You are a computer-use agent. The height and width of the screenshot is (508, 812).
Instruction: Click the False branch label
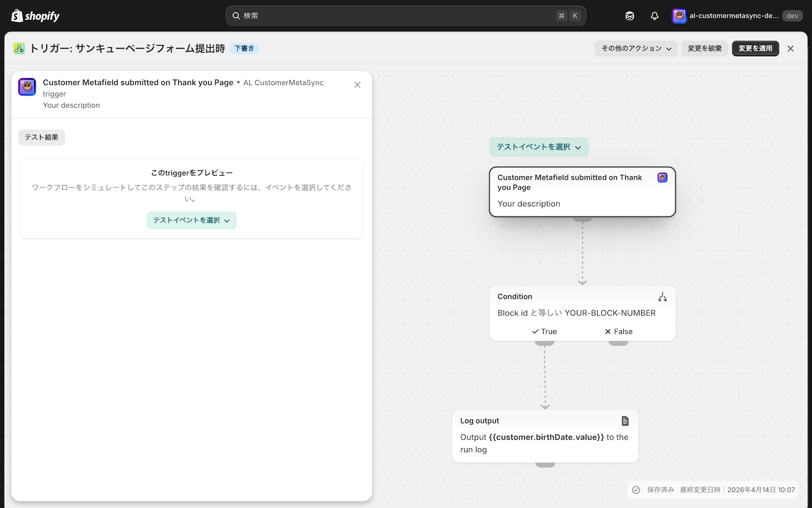point(619,332)
